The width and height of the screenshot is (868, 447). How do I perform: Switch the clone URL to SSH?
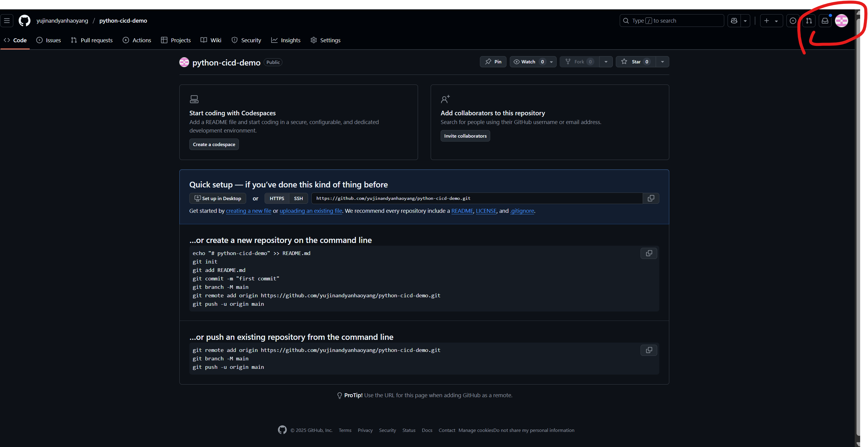298,198
